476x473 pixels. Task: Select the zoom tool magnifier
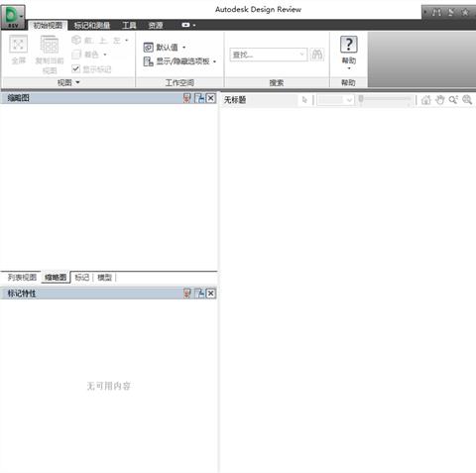pos(453,99)
